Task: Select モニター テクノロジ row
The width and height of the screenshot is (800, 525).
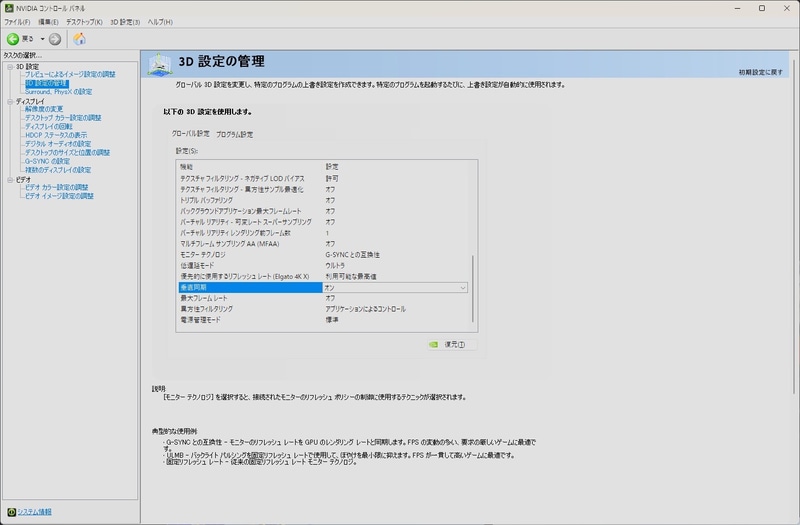Action: [323, 255]
